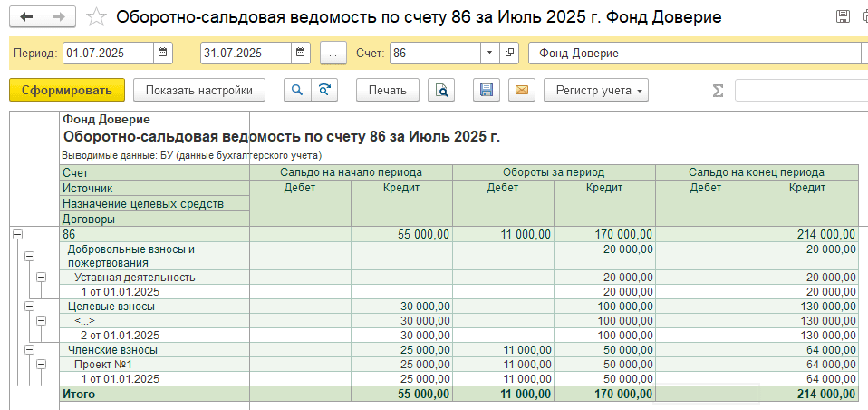Click the Показать настройки button
This screenshot has width=868, height=410.
click(198, 90)
